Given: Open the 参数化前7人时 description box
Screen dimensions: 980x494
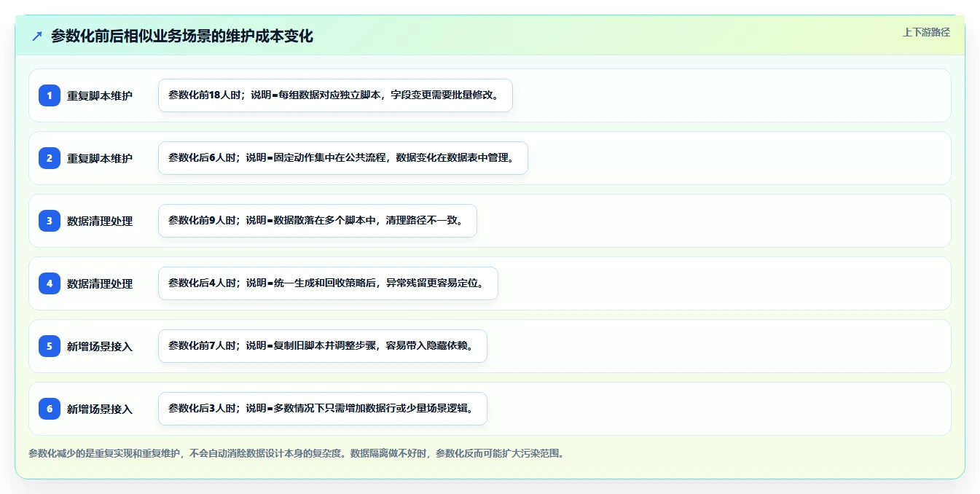Looking at the screenshot, I should pos(322,346).
